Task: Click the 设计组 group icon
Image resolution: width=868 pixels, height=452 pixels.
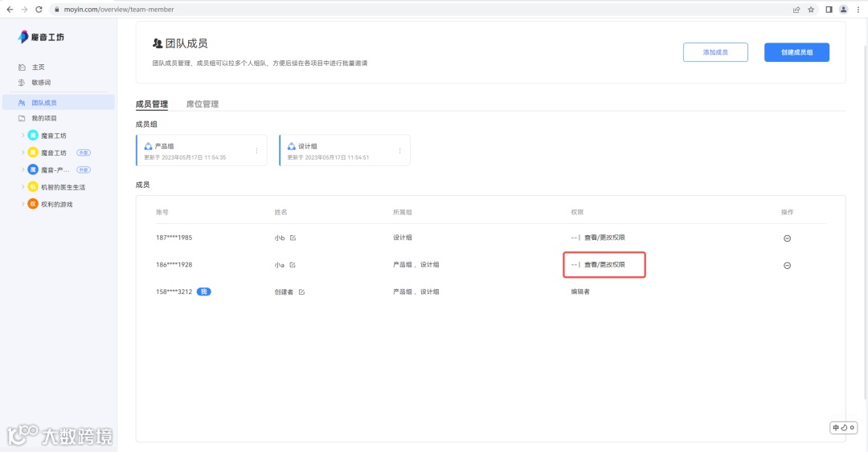Action: 291,146
